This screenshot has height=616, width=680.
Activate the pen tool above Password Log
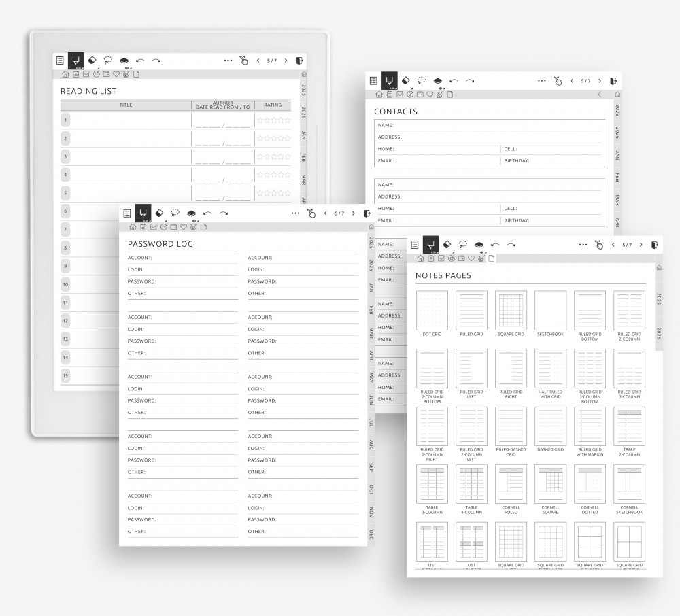143,213
